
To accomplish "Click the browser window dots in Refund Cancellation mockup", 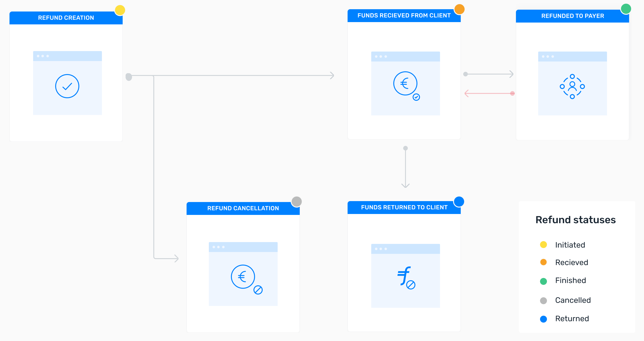I will pos(218,246).
